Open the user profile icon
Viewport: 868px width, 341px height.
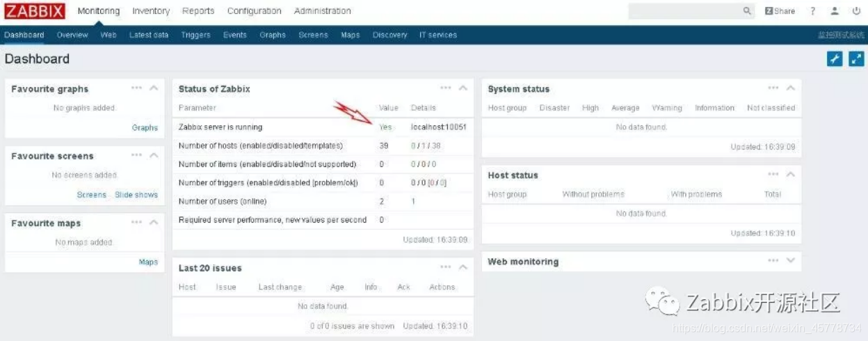835,11
